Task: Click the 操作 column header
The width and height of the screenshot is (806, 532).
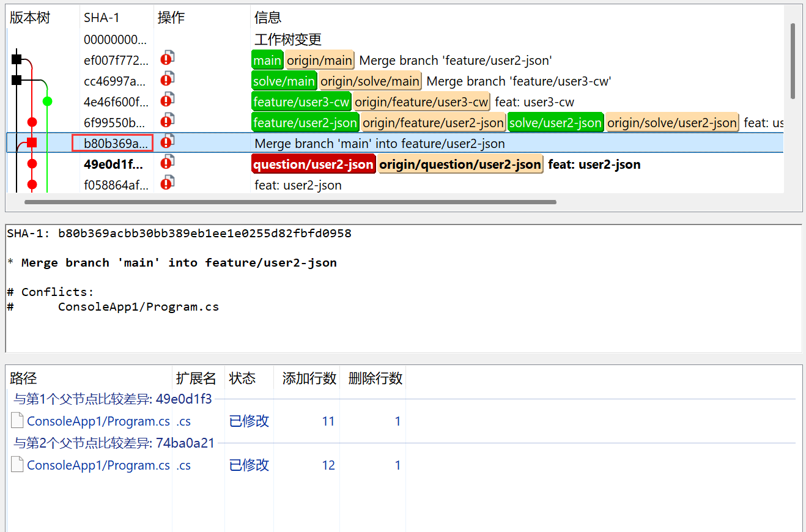Action: click(171, 18)
